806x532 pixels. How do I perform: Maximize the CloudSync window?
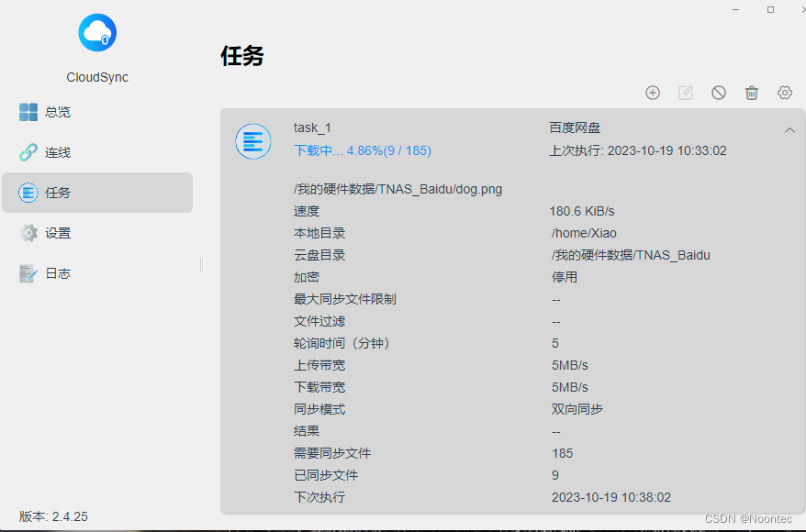point(770,9)
